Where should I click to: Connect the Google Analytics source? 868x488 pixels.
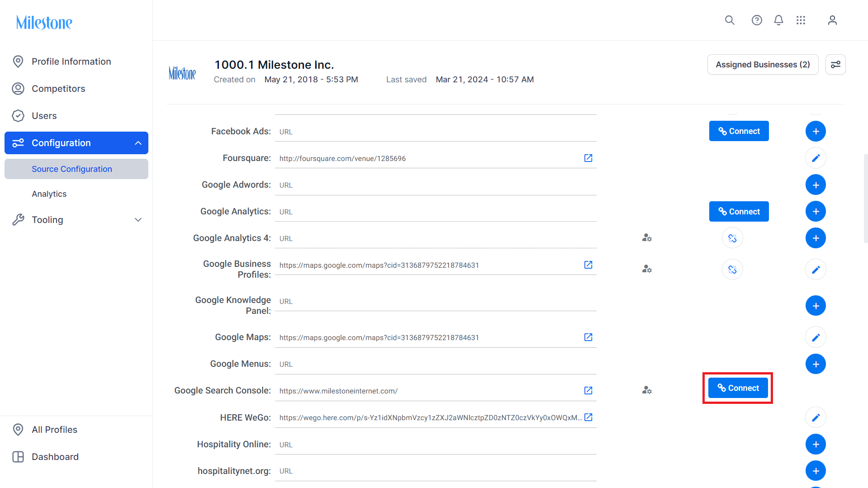point(739,212)
